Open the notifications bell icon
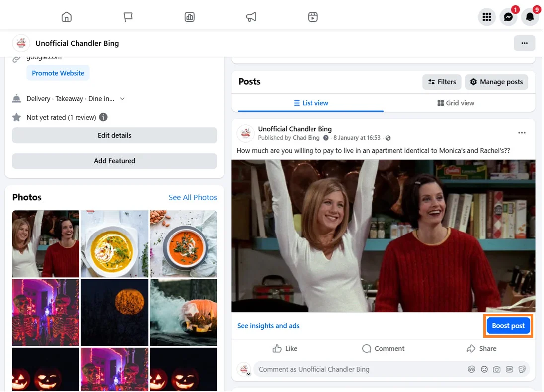 click(530, 17)
